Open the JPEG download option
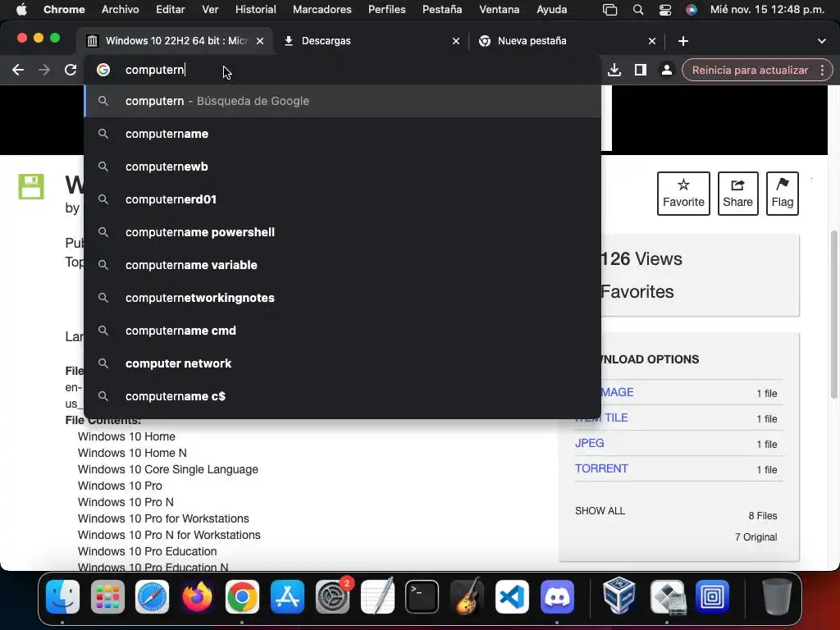Screen dimensions: 840x630 click(x=589, y=443)
